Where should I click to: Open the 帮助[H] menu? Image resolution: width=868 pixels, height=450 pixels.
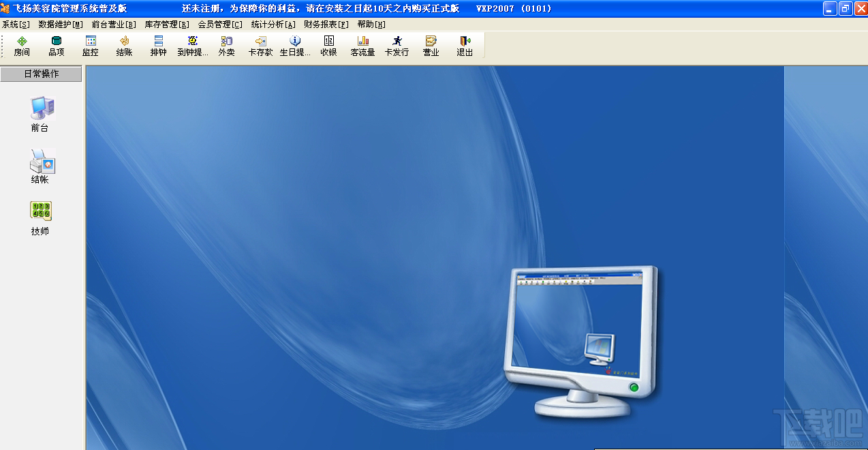(x=371, y=24)
